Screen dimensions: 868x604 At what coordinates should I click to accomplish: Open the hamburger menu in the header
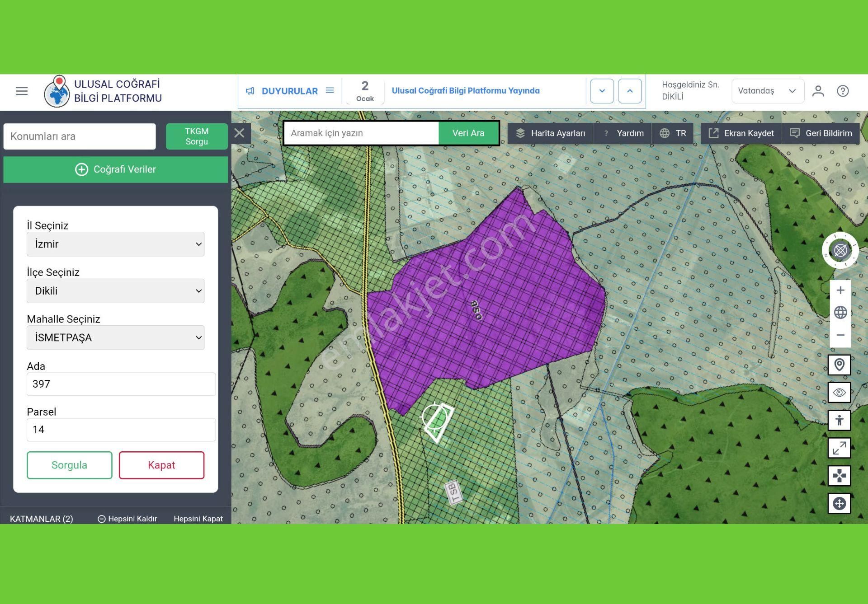click(x=22, y=91)
